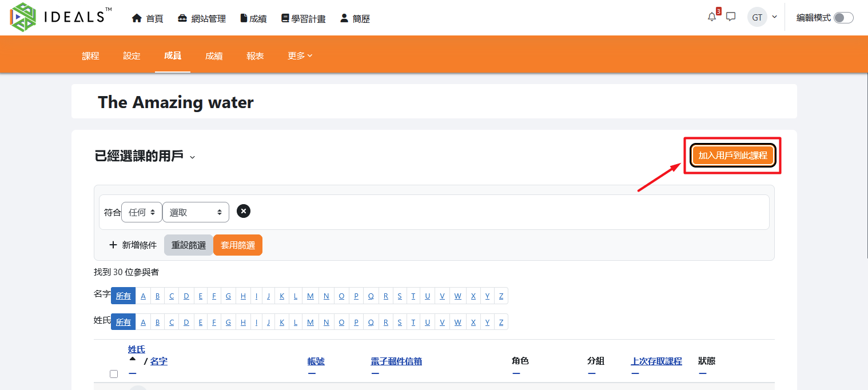Click the 加入用戶到此課程 button

click(732, 156)
